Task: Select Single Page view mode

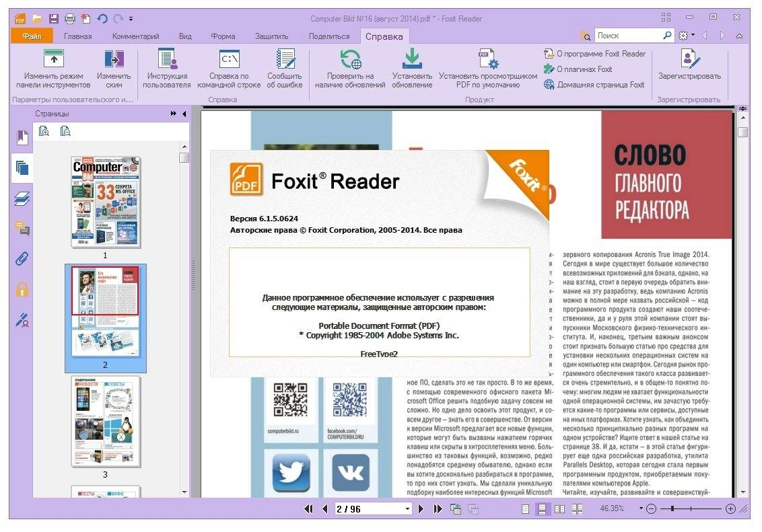Action: pyautogui.click(x=525, y=508)
